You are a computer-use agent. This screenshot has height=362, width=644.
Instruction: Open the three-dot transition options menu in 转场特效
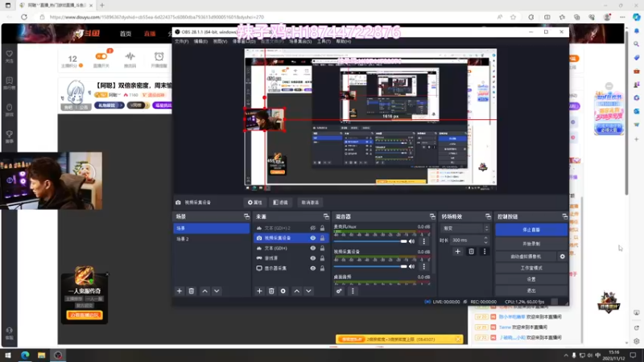point(485,252)
